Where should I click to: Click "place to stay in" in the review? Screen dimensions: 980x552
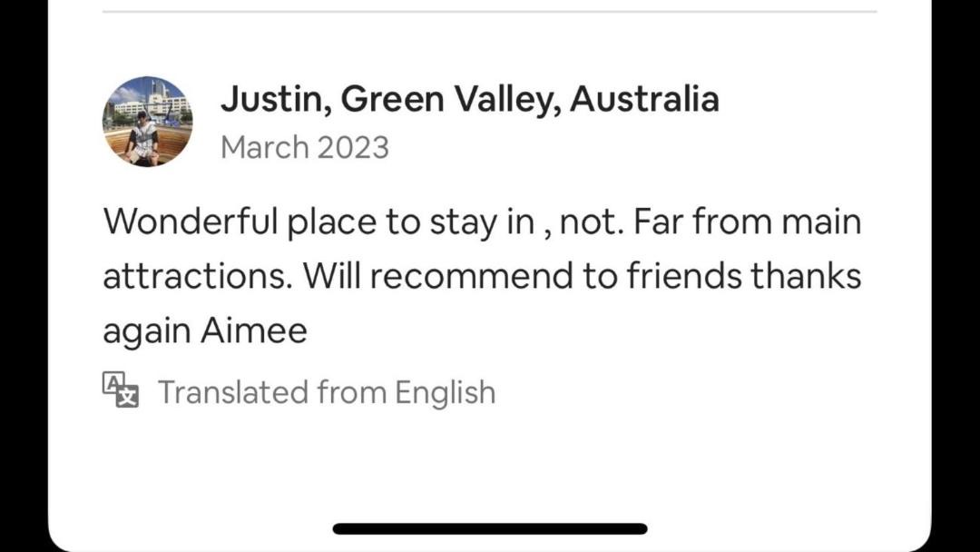410,222
